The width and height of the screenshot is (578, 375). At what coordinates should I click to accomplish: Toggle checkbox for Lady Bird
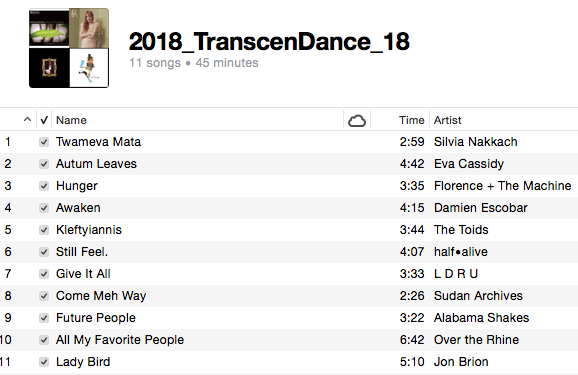point(44,362)
